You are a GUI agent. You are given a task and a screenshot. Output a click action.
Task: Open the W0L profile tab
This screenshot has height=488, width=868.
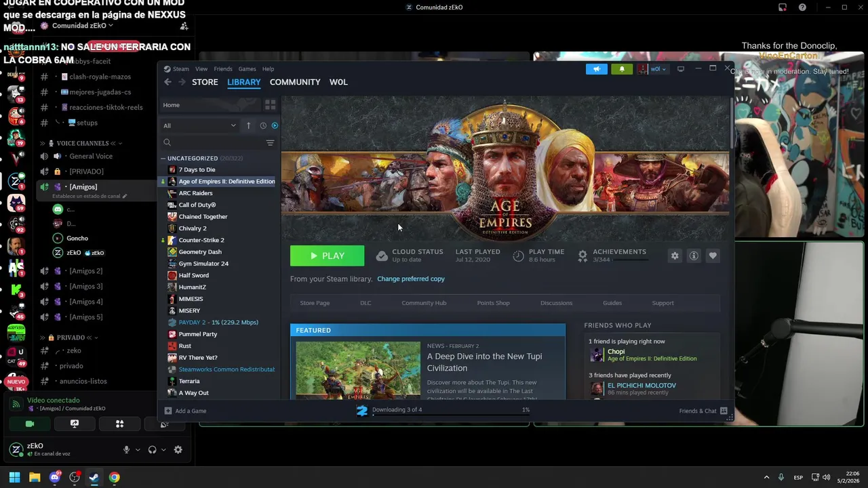click(338, 82)
